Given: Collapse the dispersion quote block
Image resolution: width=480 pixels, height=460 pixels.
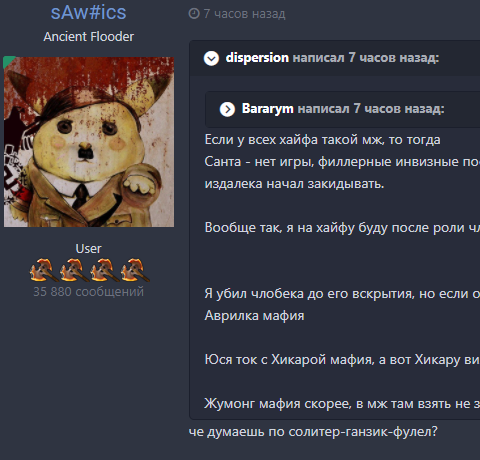Looking at the screenshot, I should tap(211, 58).
